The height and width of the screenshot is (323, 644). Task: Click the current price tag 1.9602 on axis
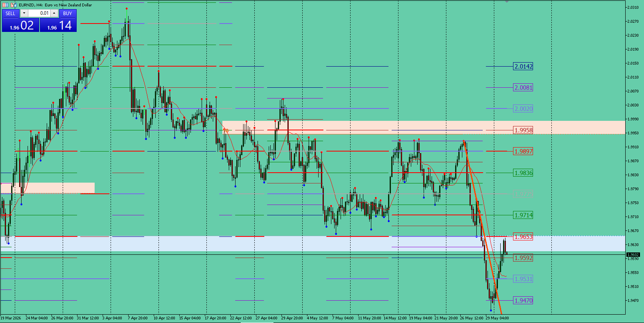tap(633, 254)
